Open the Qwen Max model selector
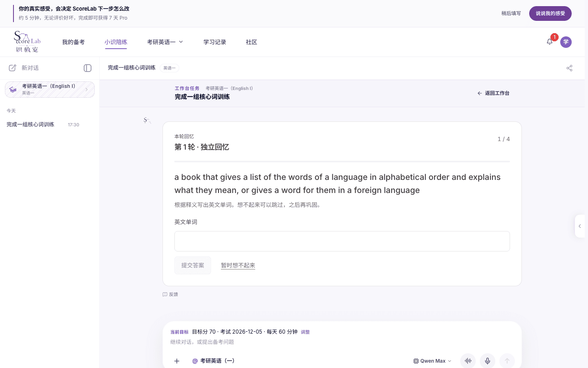This screenshot has width=588, height=368. (x=432, y=361)
